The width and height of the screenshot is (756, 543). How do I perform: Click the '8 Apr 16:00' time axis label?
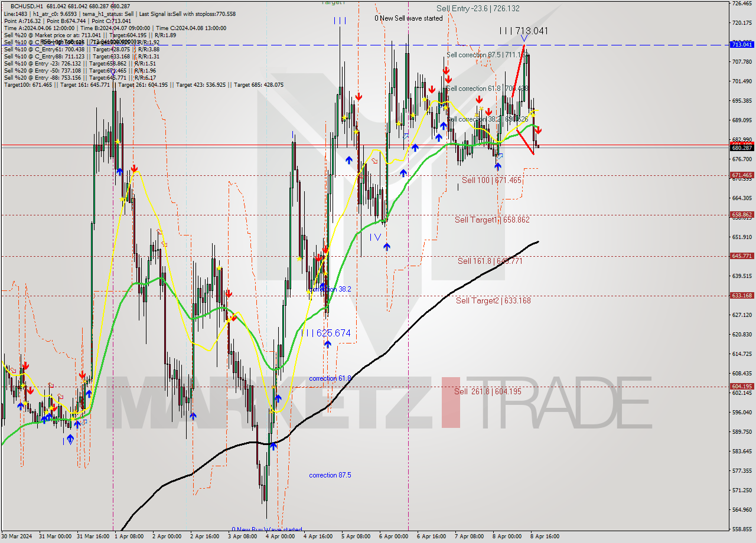point(545,537)
